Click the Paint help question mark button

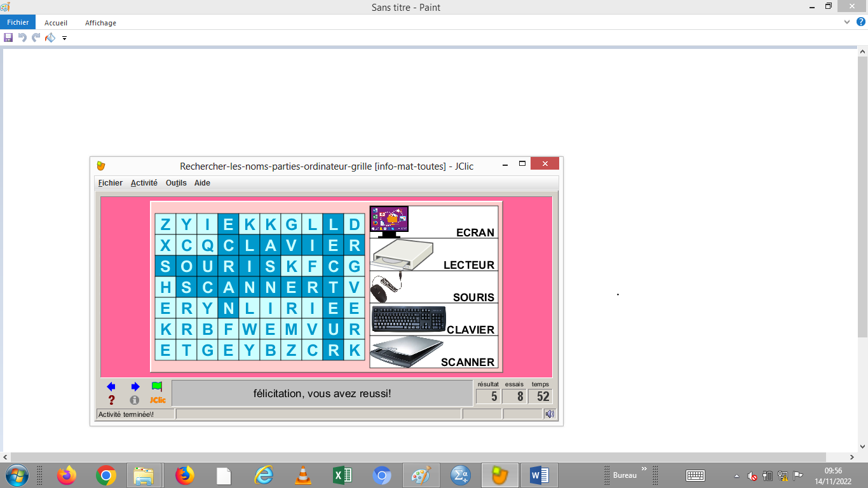click(860, 22)
